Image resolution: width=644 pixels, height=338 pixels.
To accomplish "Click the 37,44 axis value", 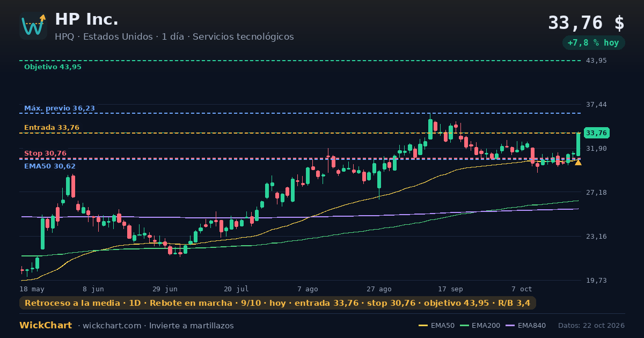I will pyautogui.click(x=596, y=105).
